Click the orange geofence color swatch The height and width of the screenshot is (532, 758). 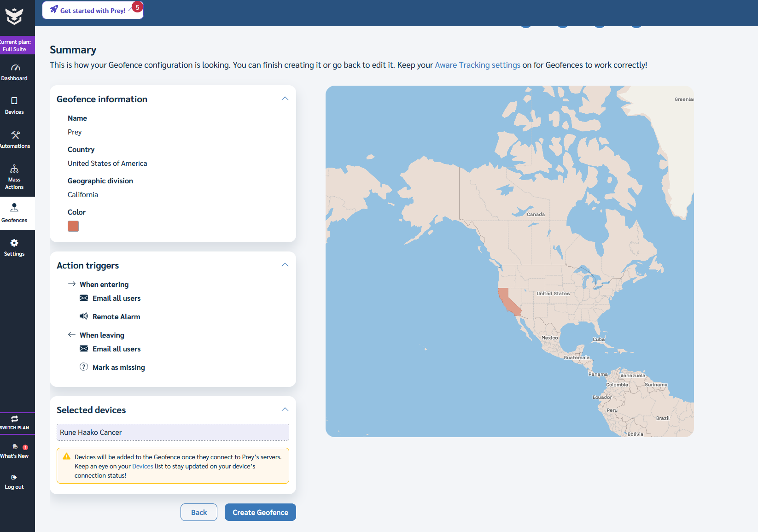[73, 226]
